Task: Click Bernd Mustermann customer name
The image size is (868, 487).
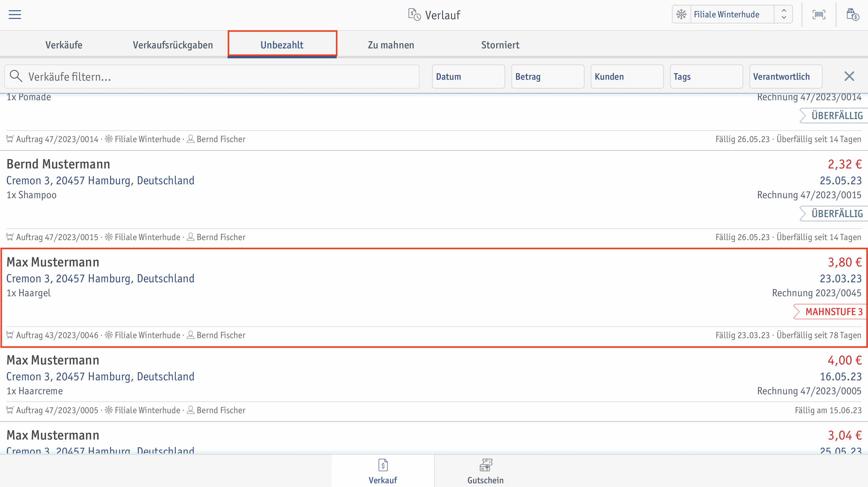Action: tap(58, 164)
